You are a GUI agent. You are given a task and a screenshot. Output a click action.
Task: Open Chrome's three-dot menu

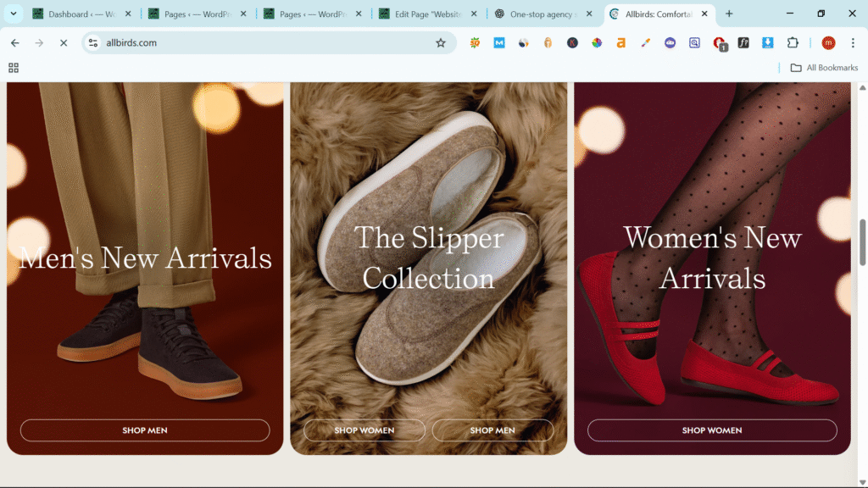[x=852, y=43]
